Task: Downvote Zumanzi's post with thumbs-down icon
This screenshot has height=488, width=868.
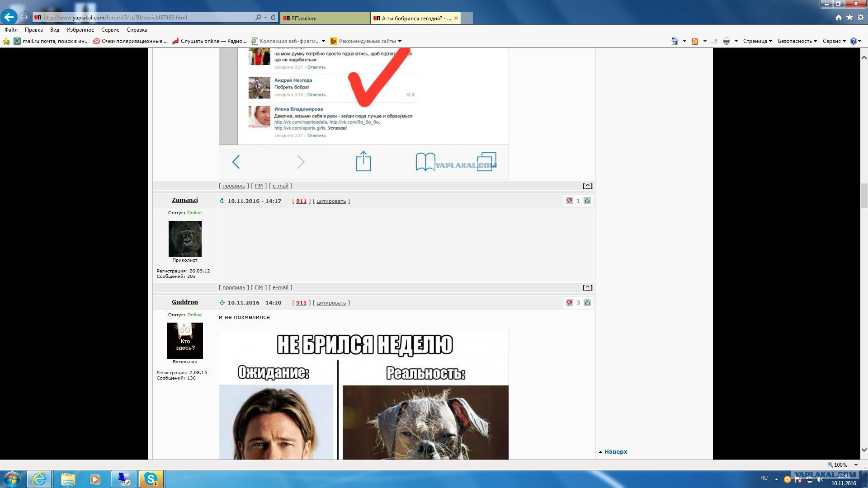Action: click(570, 201)
